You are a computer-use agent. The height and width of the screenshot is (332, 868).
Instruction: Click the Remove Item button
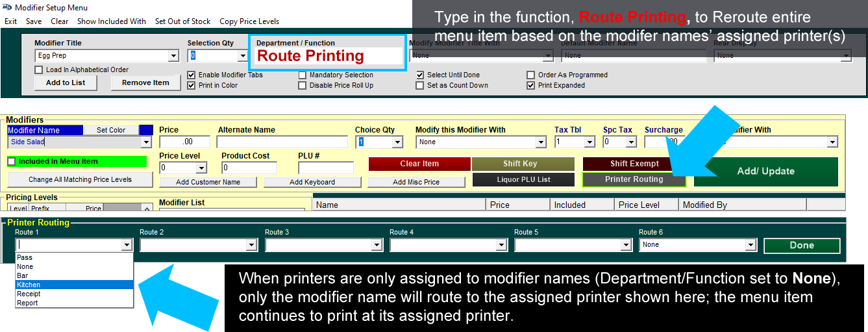[145, 83]
